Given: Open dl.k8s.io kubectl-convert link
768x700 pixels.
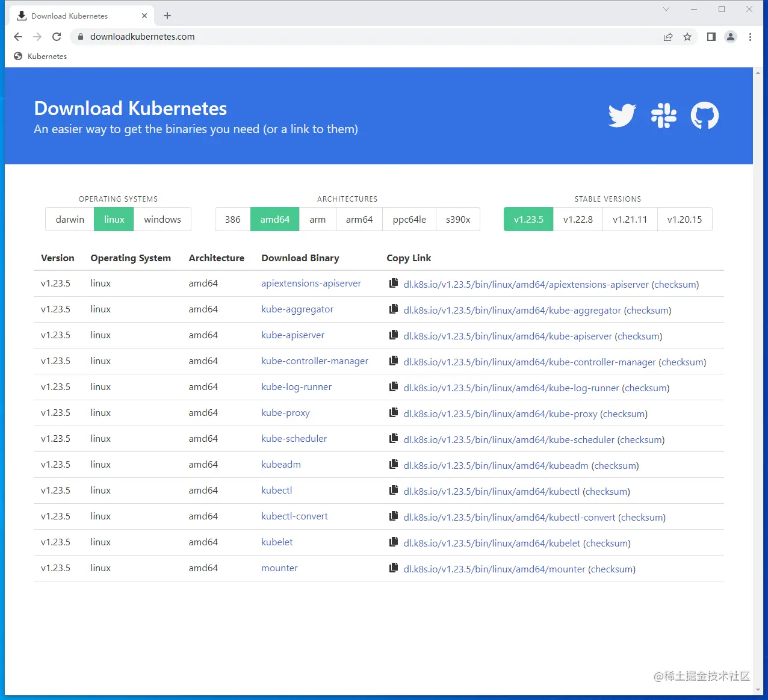Looking at the screenshot, I should (510, 518).
